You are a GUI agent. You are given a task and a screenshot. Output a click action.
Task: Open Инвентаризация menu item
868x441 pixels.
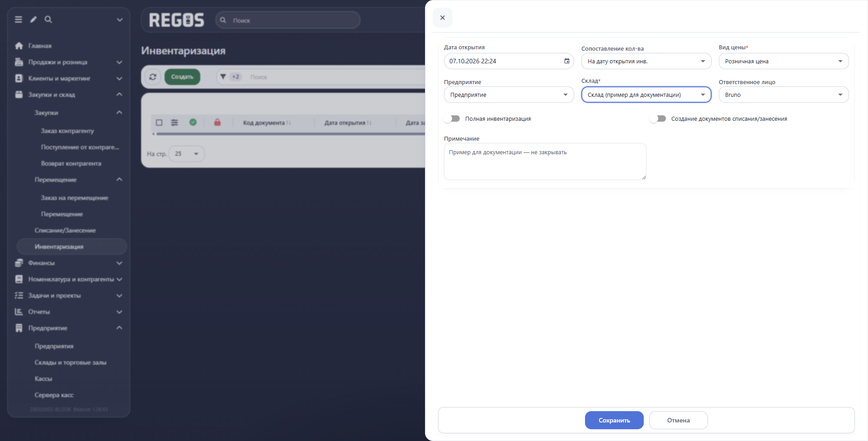(x=72, y=247)
